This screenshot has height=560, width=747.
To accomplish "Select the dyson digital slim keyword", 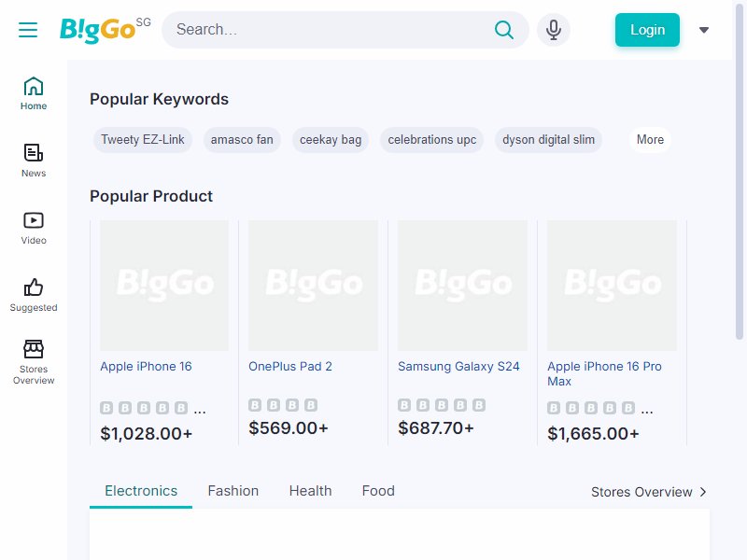I will pos(548,139).
